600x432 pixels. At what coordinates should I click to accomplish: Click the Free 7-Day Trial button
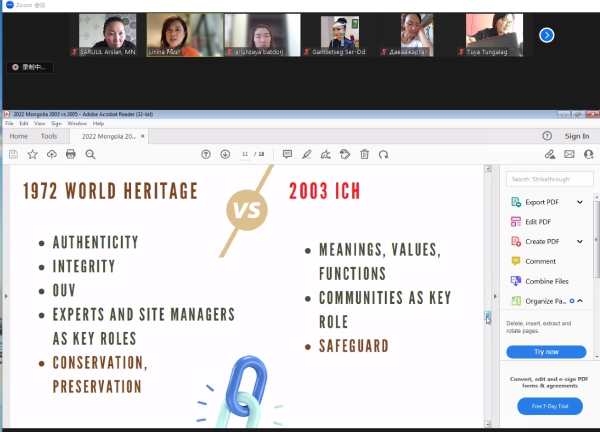549,406
